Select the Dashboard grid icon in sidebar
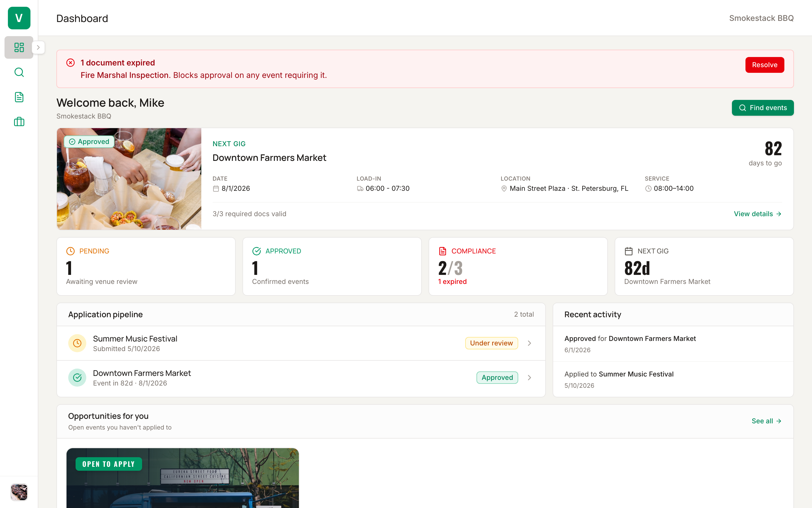The width and height of the screenshot is (812, 508). pos(19,47)
